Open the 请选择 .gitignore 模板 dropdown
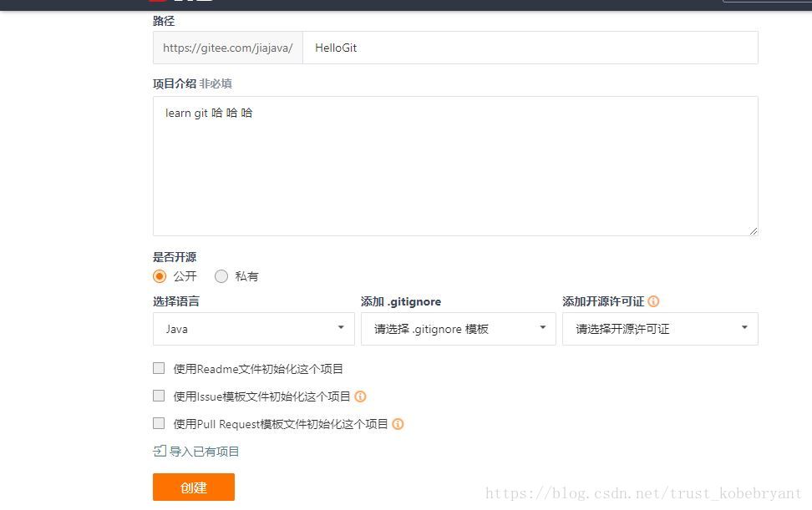The width and height of the screenshot is (812, 510). tap(459, 328)
